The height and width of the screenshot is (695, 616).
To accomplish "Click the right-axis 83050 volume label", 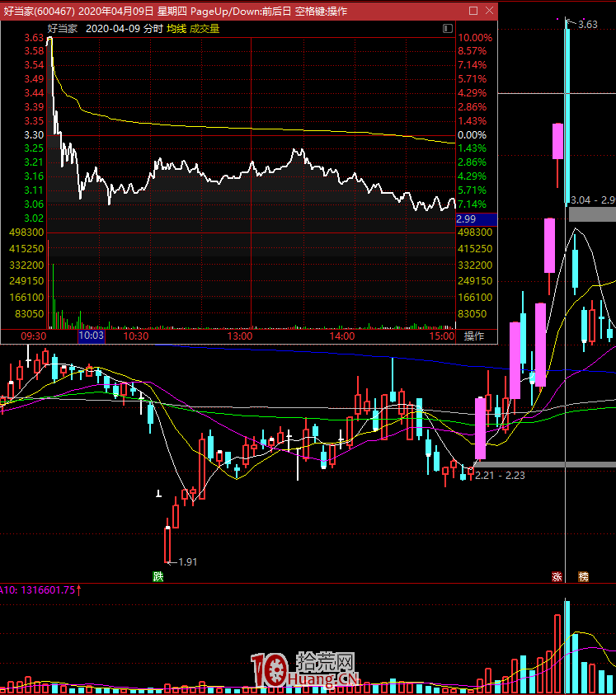I will coord(472,314).
